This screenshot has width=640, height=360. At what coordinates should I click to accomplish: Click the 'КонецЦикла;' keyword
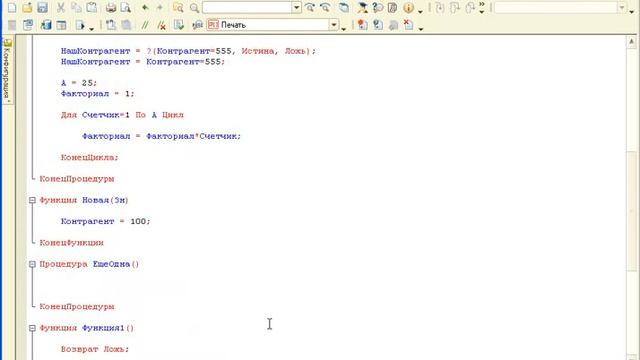click(90, 158)
